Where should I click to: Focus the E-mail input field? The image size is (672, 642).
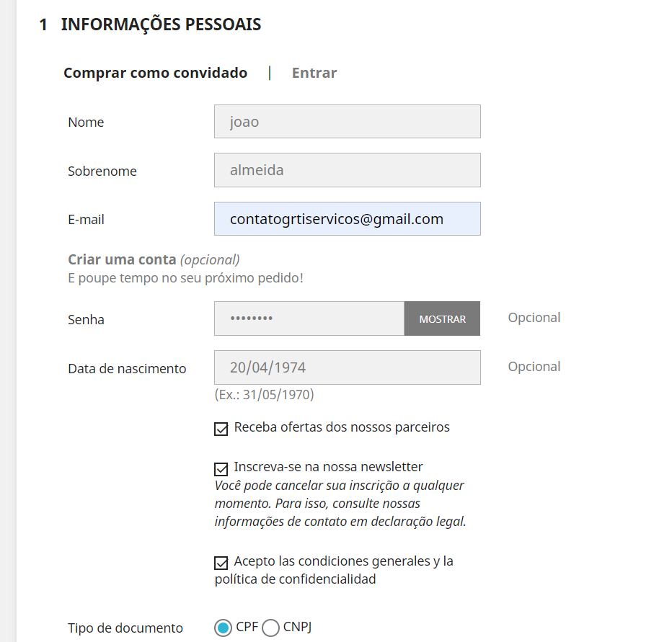pos(347,219)
